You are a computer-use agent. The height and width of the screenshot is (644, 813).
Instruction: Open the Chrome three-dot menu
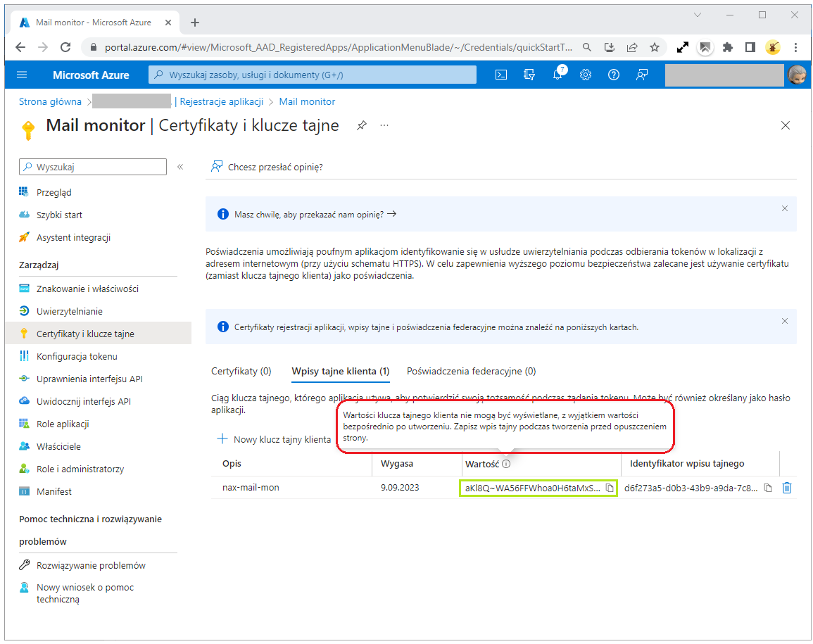(x=795, y=47)
